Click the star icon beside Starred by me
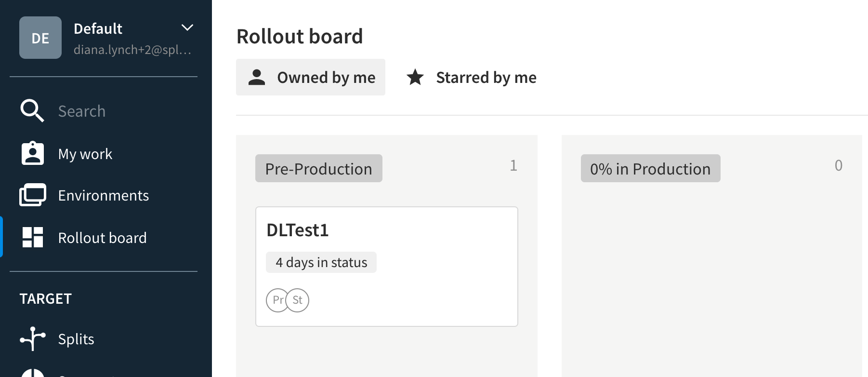868x377 pixels. pos(415,77)
